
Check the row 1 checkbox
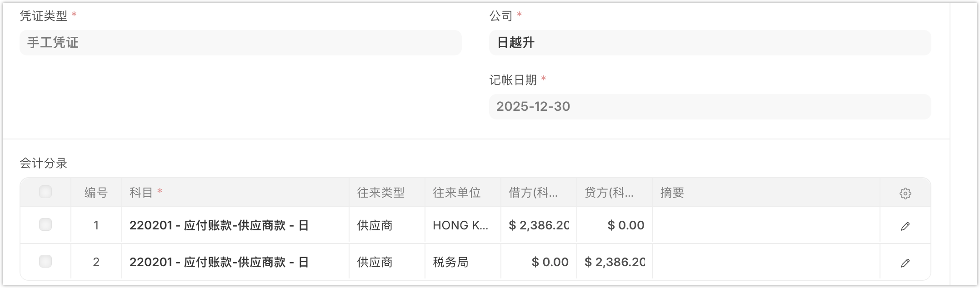pyautogui.click(x=45, y=225)
